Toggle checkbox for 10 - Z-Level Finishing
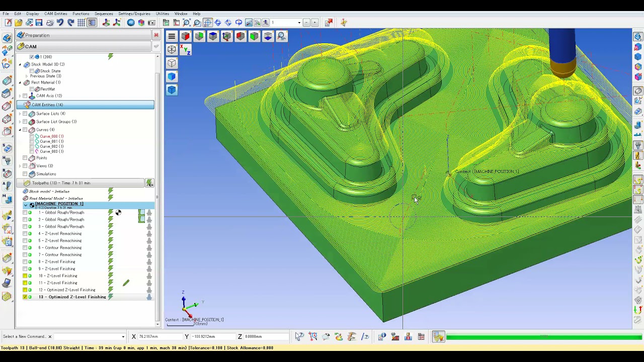This screenshot has height=362, width=644. coord(25,276)
